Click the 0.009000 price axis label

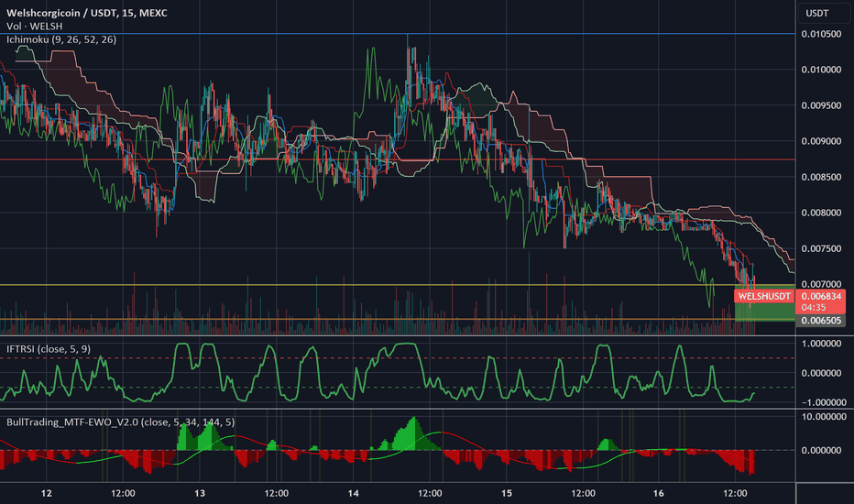[x=821, y=141]
